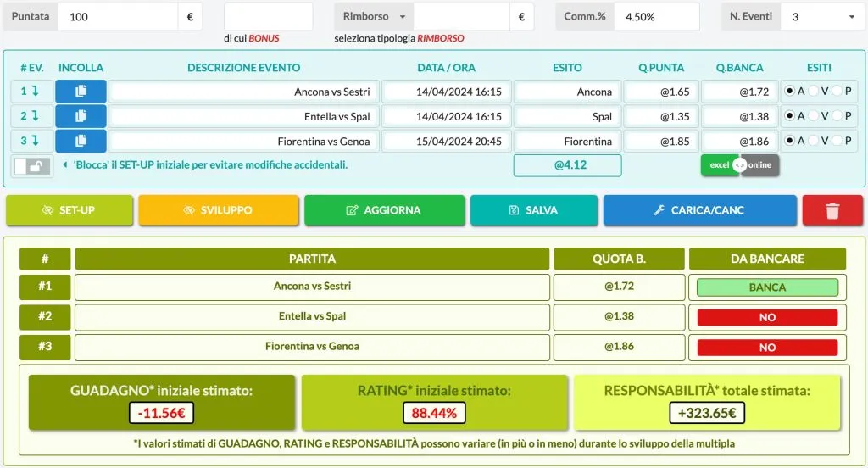Delete multipla with red trash button
This screenshot has height=468, width=868.
pos(832,210)
